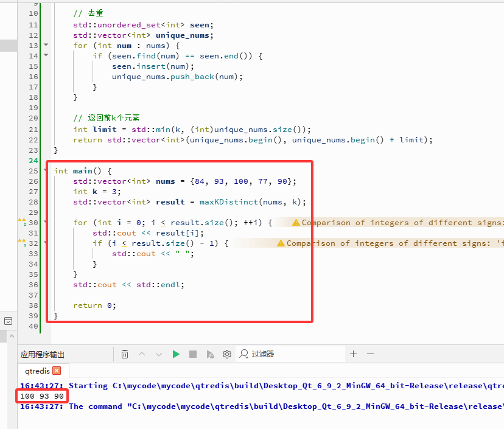Click the "return 0;" statement on line 38
This screenshot has height=429, width=504.
tap(94, 305)
